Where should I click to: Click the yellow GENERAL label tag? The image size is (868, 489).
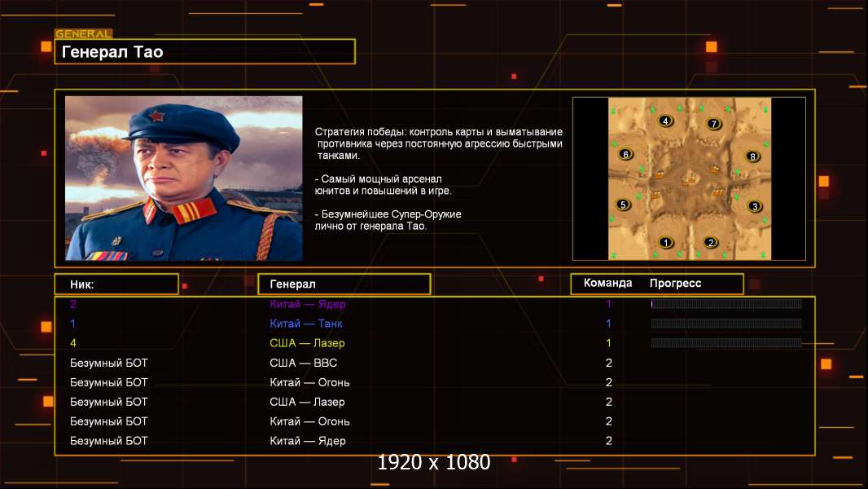coord(84,33)
